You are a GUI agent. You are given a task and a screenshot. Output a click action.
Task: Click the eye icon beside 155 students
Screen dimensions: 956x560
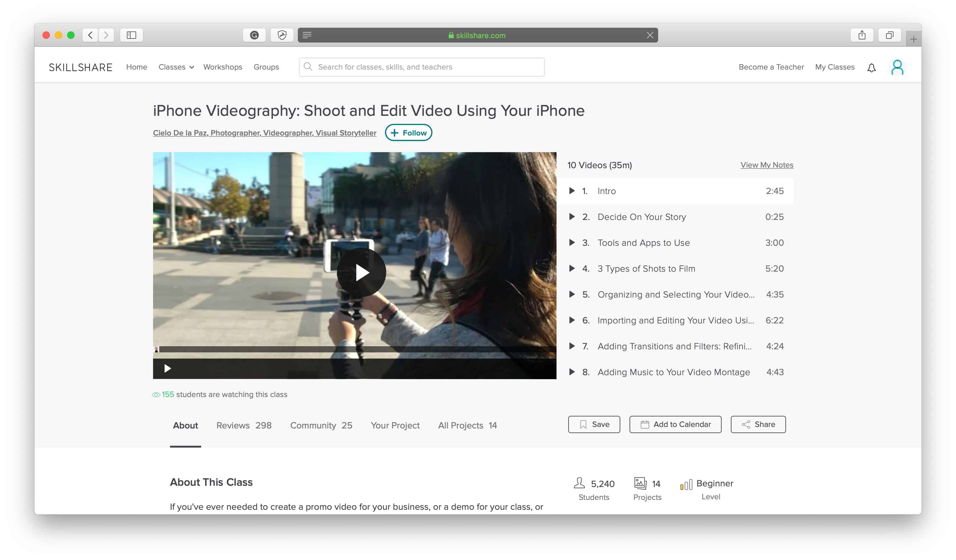coord(156,395)
